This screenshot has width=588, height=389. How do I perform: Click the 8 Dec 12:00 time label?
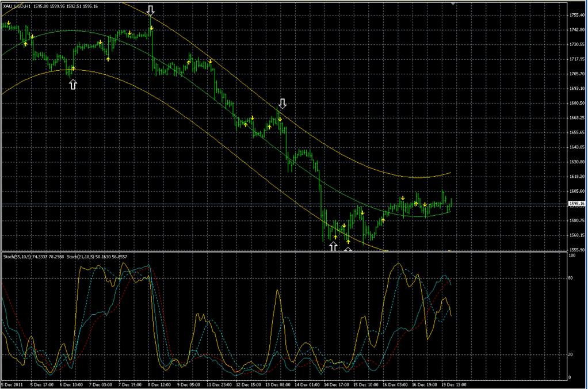[159, 385]
